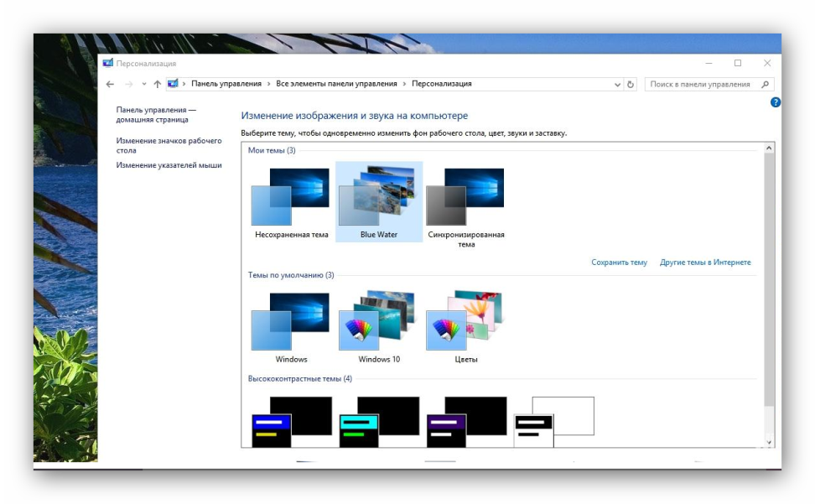Viewport: 815px width, 504px height.
Task: Select the Несохраненная тема theme
Action: click(291, 203)
